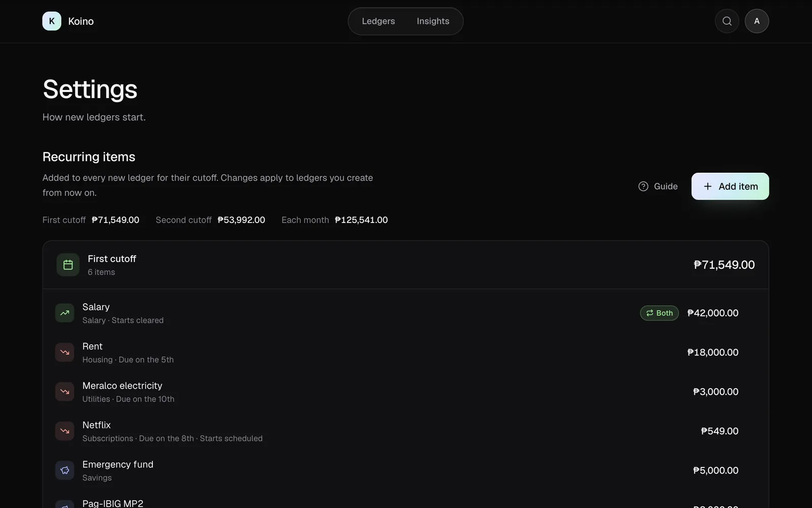The width and height of the screenshot is (812, 508).
Task: Select the Salary item name
Action: (x=96, y=307)
